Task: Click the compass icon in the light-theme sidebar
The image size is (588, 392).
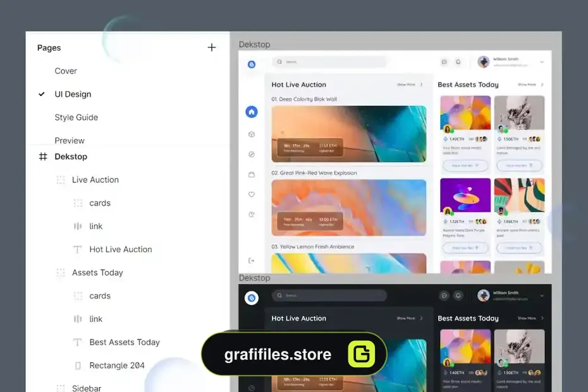Action: tap(252, 154)
